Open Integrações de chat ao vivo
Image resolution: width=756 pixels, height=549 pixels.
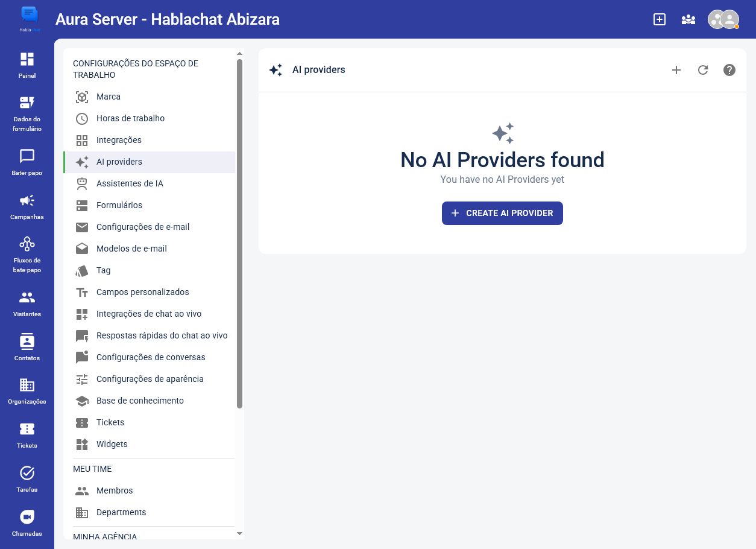(x=150, y=314)
